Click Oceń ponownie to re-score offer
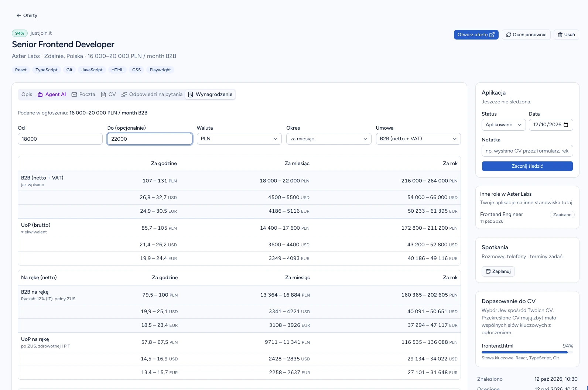 pyautogui.click(x=526, y=35)
